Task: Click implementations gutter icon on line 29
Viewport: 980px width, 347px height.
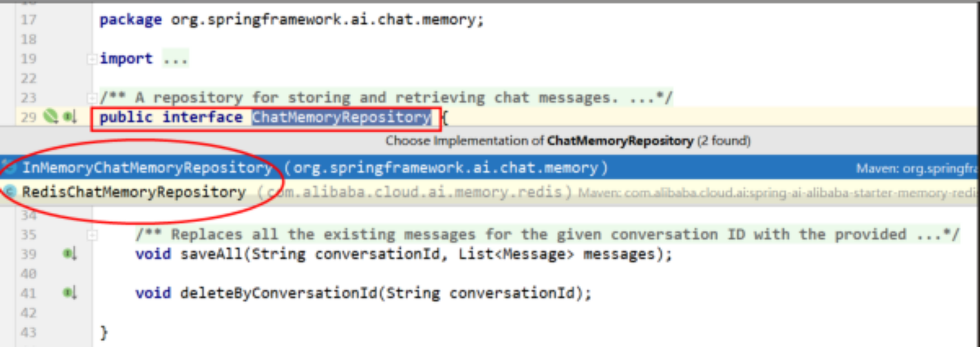Action: tap(70, 117)
